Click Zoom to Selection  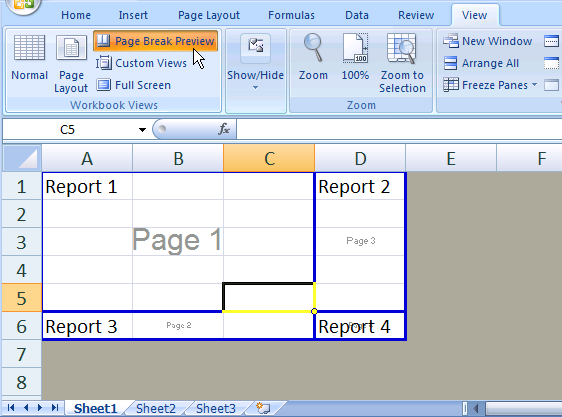coord(402,63)
